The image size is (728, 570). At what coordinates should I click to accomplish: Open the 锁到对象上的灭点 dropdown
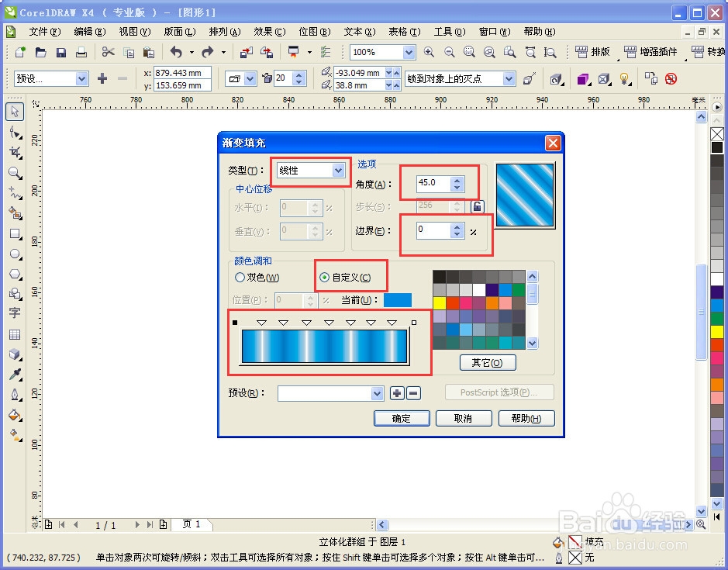point(509,79)
